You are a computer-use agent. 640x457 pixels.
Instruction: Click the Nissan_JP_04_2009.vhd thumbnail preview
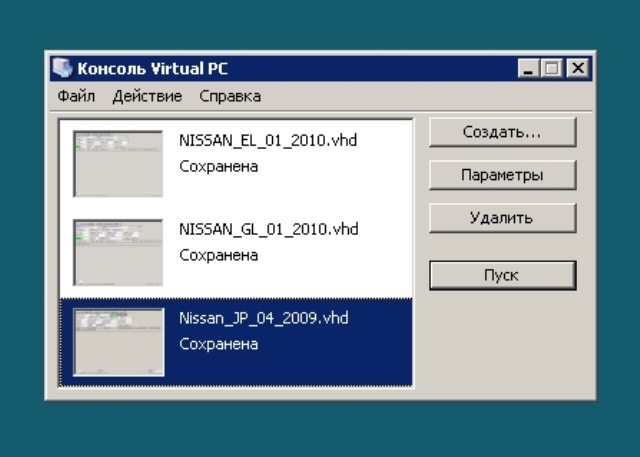tap(118, 341)
